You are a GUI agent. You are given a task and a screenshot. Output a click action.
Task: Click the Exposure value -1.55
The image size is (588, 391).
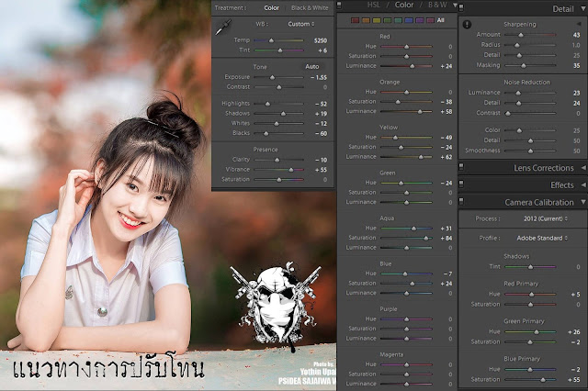[x=319, y=77]
